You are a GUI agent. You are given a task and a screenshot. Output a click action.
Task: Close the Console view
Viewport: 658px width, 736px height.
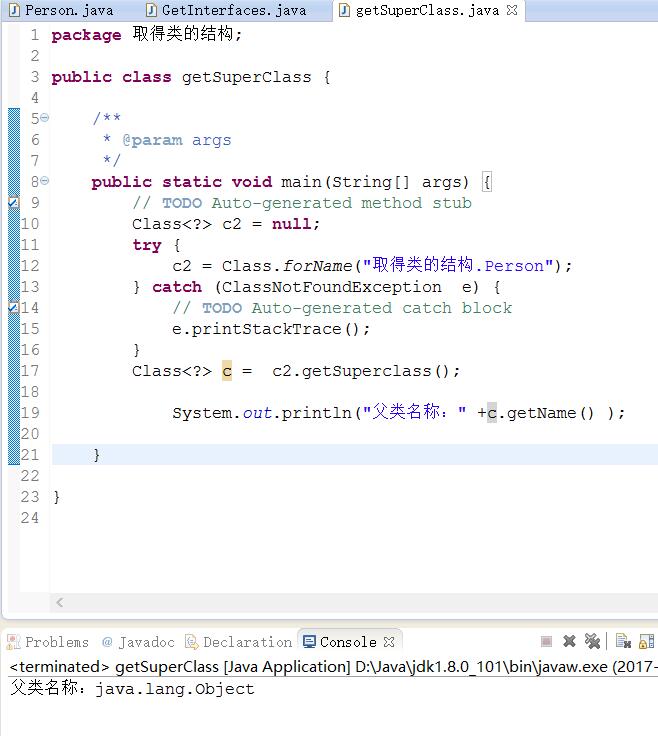(389, 642)
